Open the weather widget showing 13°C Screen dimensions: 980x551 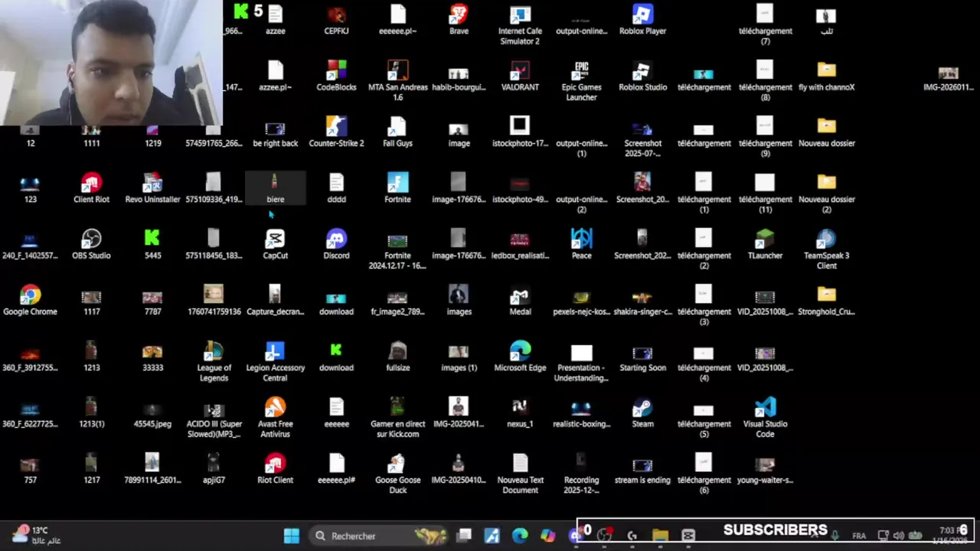point(34,535)
